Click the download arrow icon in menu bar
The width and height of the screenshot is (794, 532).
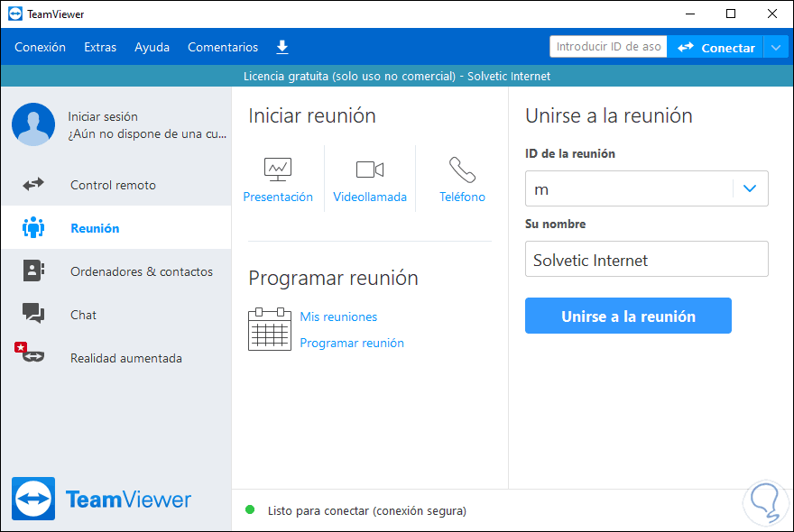coord(282,47)
